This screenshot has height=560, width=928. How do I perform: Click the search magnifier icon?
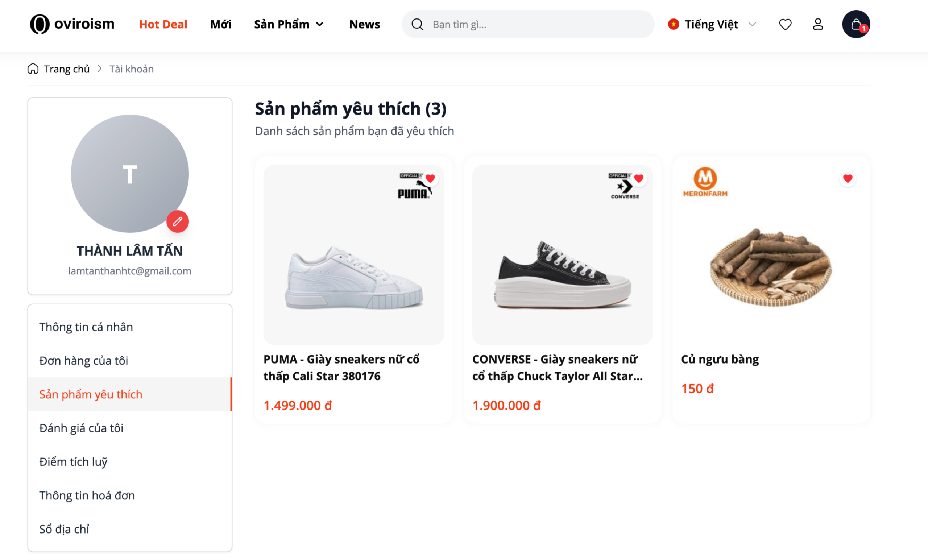coord(417,25)
